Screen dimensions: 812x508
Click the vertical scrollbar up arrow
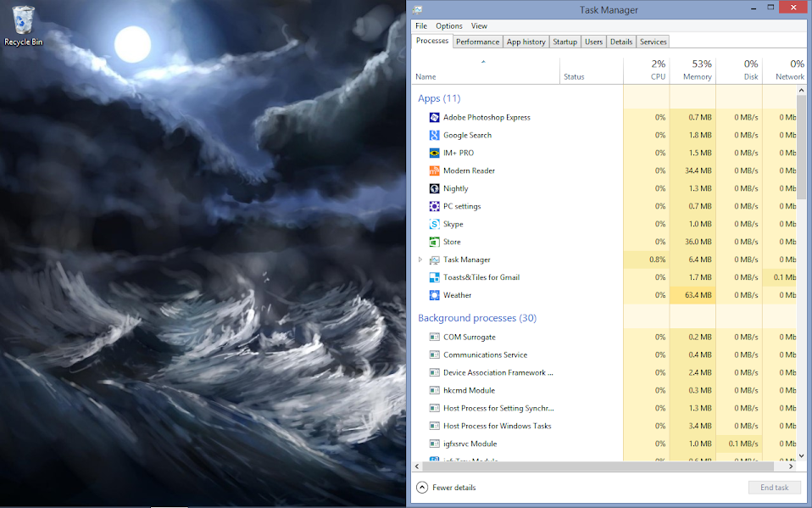(801, 90)
